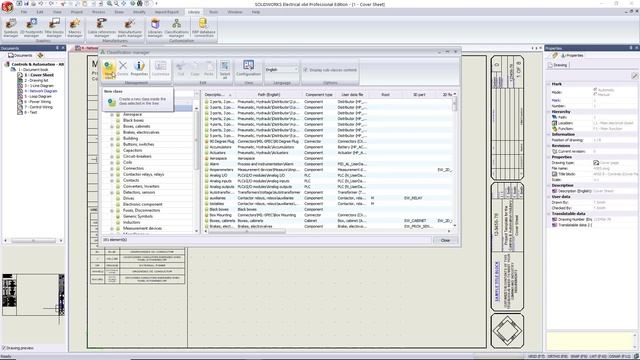640x360 pixels.
Task: Select the Contactor relays, relays class
Action: 143,175
